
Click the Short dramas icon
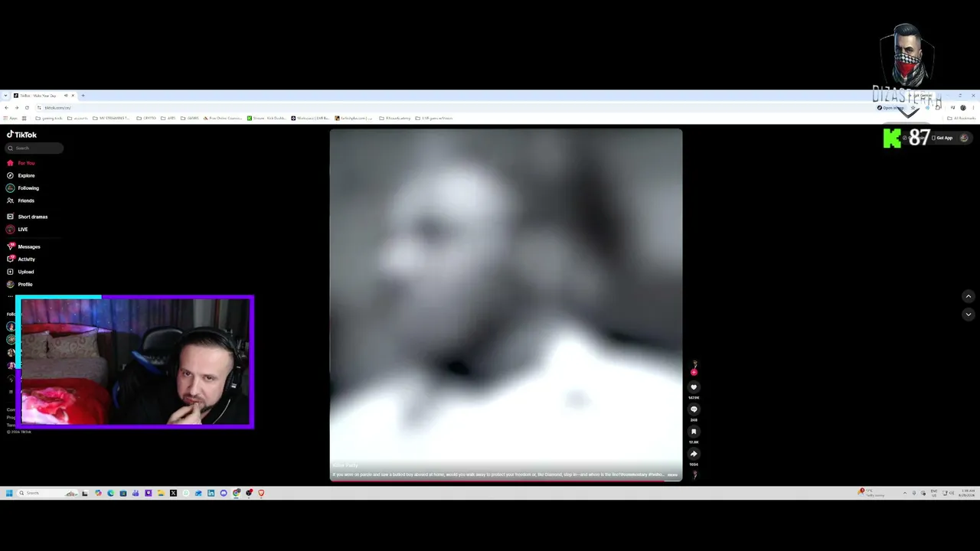click(10, 217)
